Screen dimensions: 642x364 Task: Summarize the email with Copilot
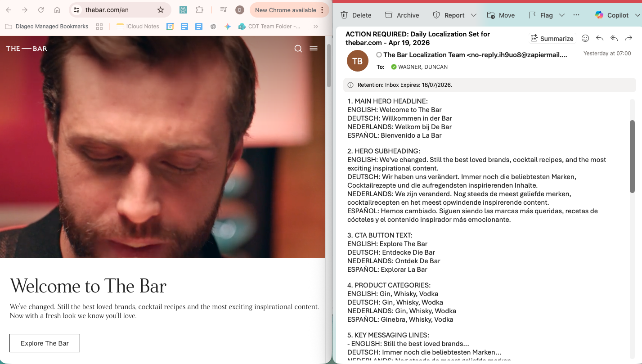(552, 39)
